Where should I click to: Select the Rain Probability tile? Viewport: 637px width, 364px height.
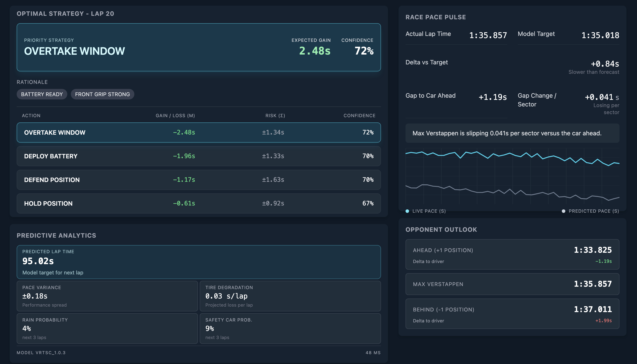coord(107,328)
